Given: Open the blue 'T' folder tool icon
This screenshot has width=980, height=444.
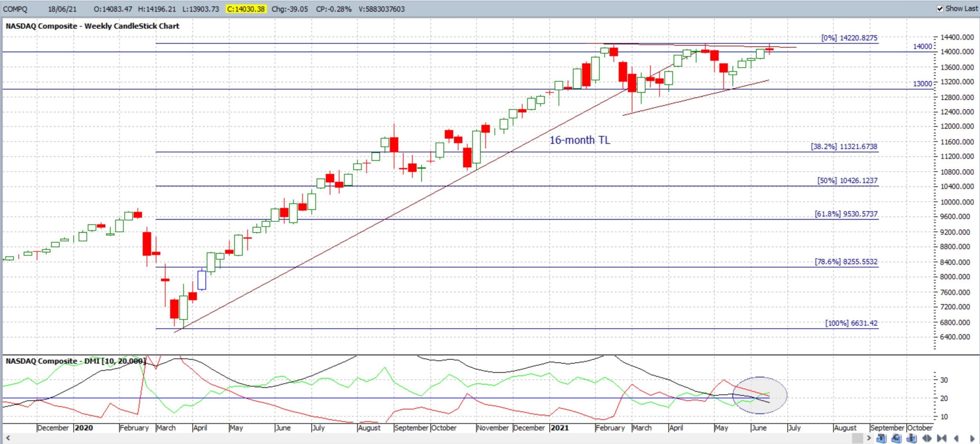Looking at the screenshot, I should [881, 438].
